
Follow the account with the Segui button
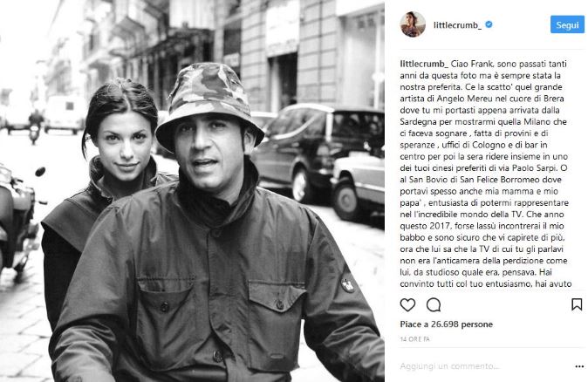pyautogui.click(x=567, y=24)
